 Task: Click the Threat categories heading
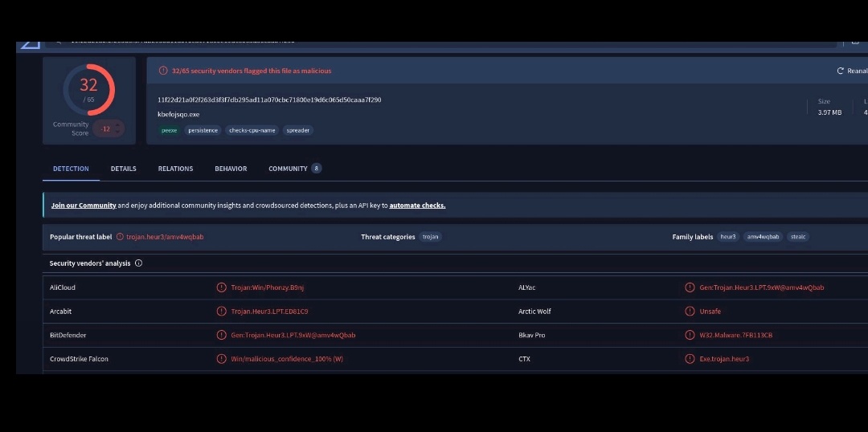pos(388,237)
